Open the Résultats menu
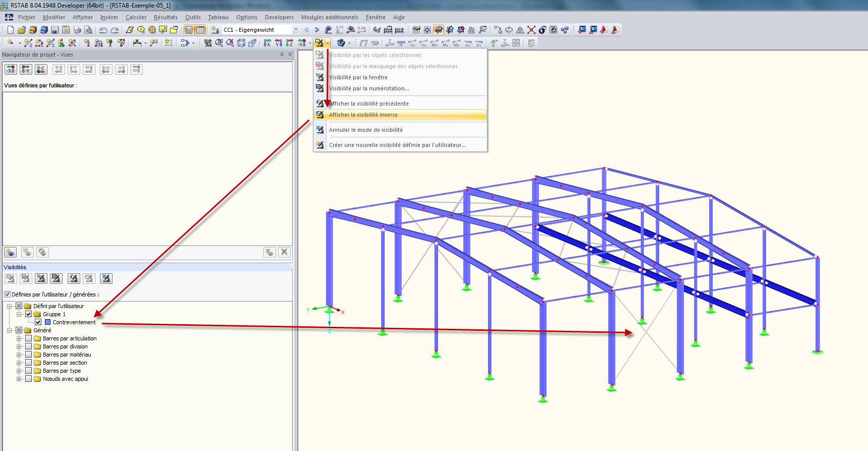868x451 pixels. click(x=166, y=17)
